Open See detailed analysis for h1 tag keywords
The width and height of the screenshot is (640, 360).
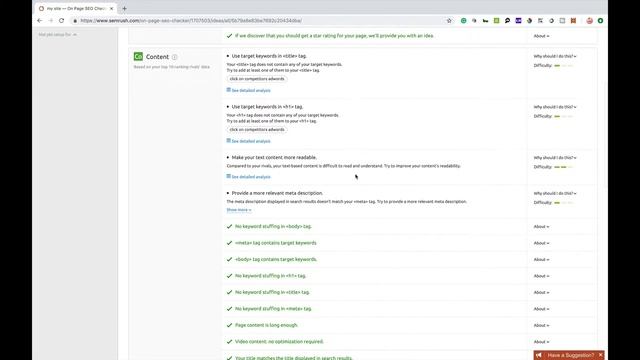[251, 141]
